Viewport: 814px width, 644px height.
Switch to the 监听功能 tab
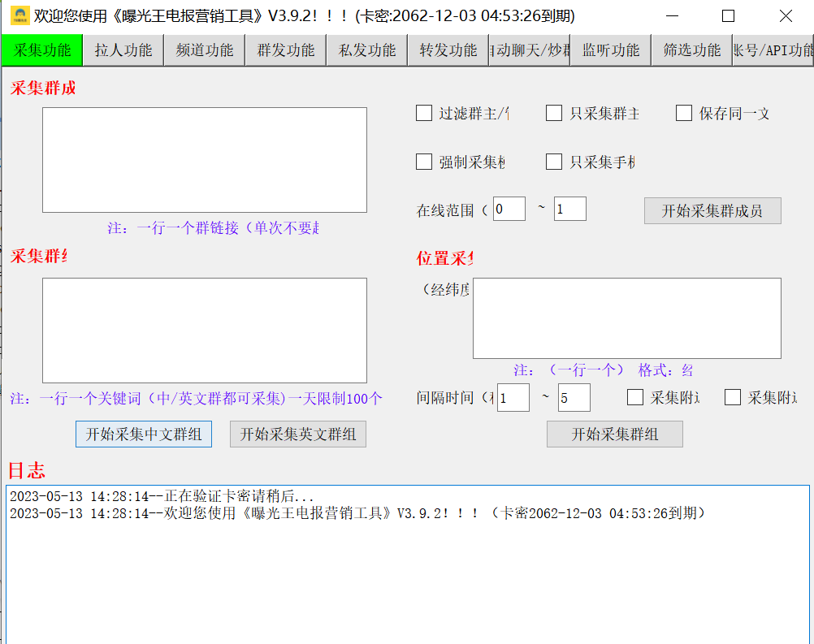(x=609, y=50)
